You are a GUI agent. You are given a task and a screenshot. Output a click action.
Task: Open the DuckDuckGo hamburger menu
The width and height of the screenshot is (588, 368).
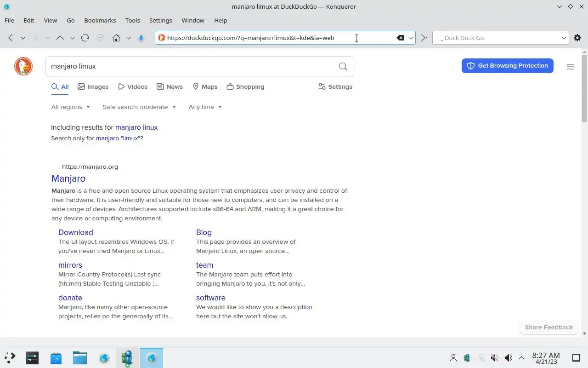pos(570,67)
